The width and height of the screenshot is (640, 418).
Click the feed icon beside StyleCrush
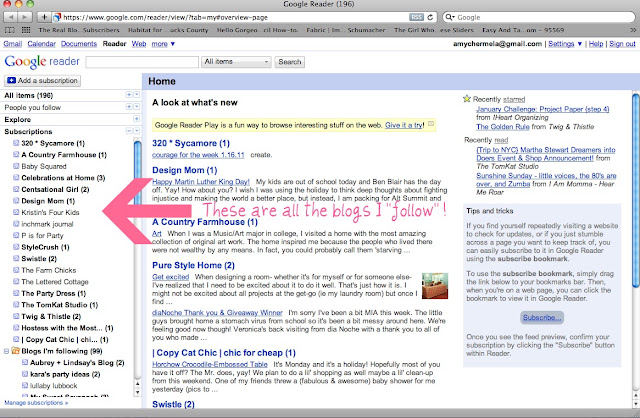pyautogui.click(x=16, y=247)
